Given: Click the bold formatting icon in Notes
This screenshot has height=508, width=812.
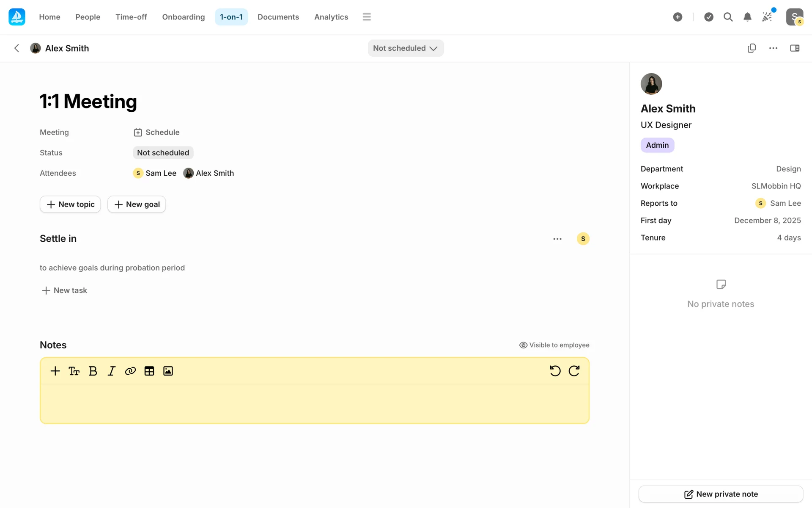Looking at the screenshot, I should point(93,371).
